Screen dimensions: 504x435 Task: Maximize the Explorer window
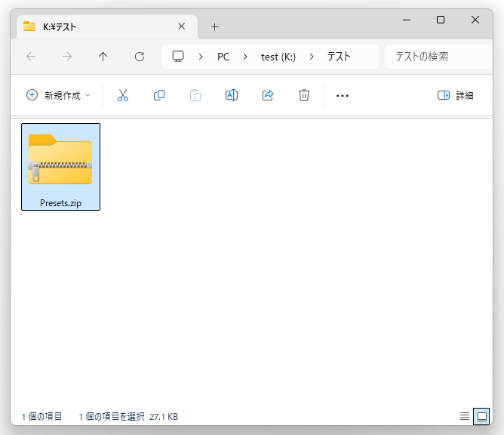(441, 20)
